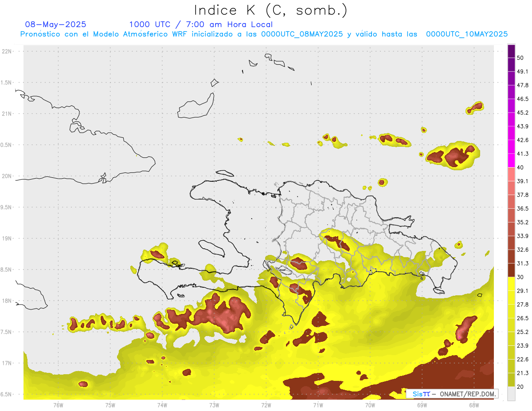Image resolution: width=532 pixels, height=411 pixels.
Task: Click the "7.5N" latitude tick label
Action: click(x=7, y=332)
